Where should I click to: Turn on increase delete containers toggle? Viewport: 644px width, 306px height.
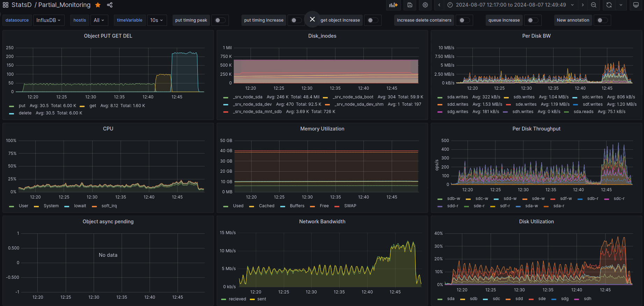click(464, 20)
